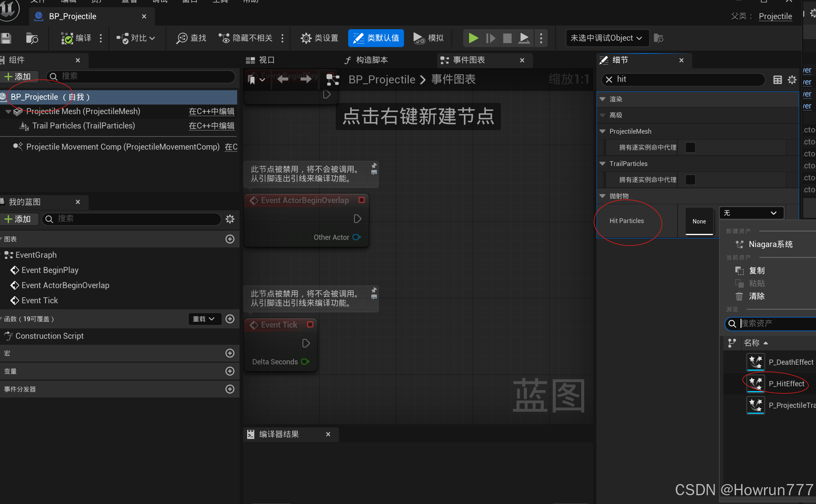
Task: Open Class Settings (类设置) gear icon
Action: point(306,38)
